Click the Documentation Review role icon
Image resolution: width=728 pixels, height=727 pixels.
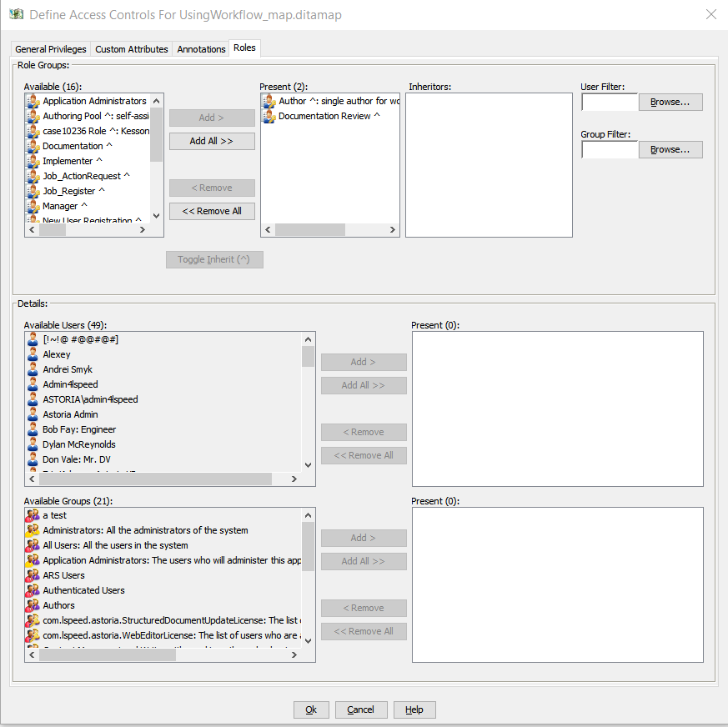click(x=269, y=116)
